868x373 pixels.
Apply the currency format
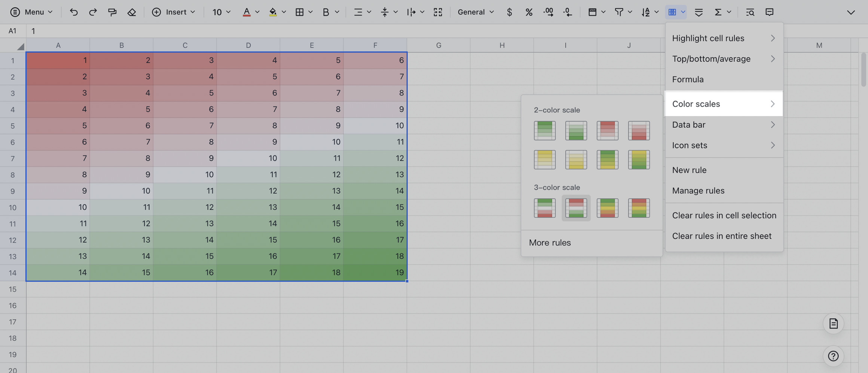509,12
